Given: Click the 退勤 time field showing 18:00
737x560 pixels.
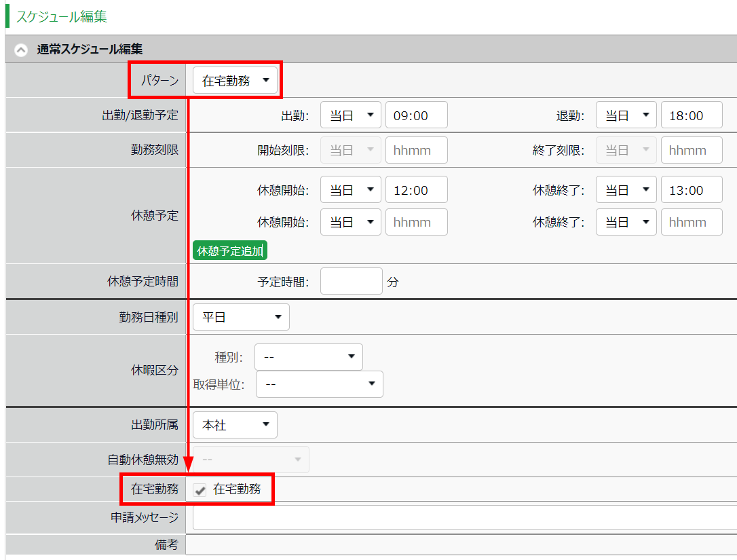Looking at the screenshot, I should point(692,115).
